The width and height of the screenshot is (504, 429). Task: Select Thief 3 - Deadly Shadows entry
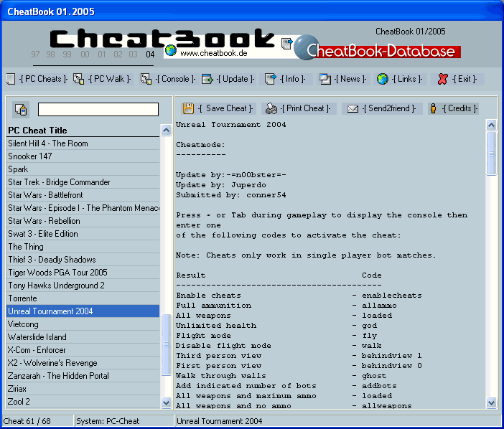(x=52, y=260)
